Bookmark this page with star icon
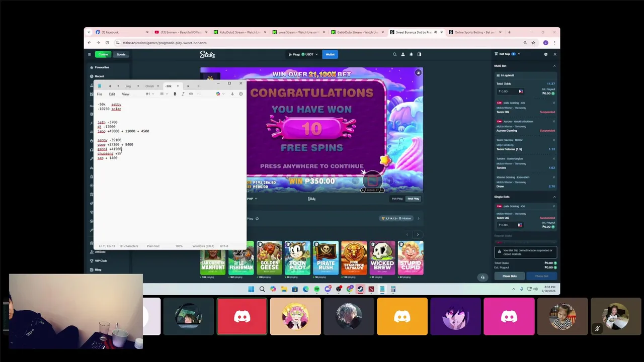Screen dimensions: 644x362 click(x=533, y=43)
